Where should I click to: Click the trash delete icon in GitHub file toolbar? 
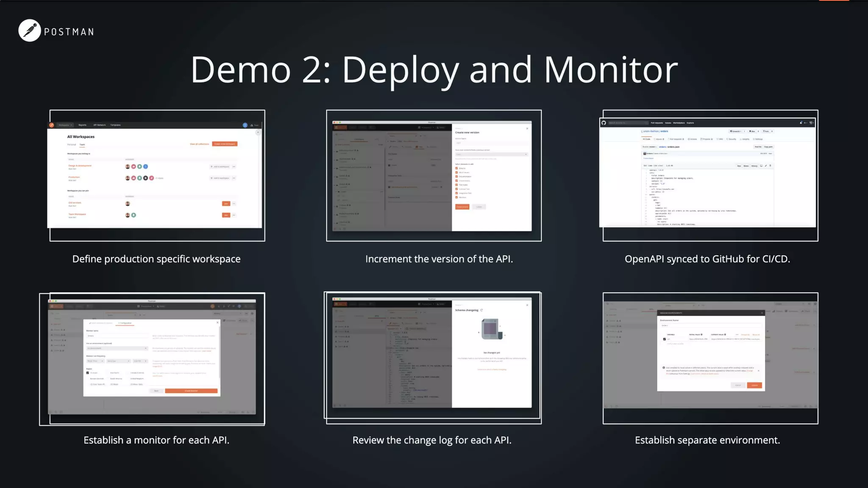tap(770, 166)
